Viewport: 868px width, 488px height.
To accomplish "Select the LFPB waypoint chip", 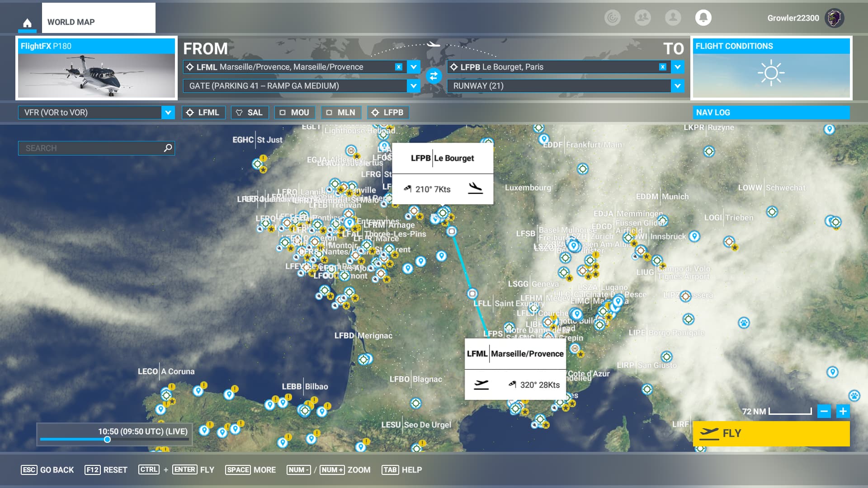I will click(388, 113).
